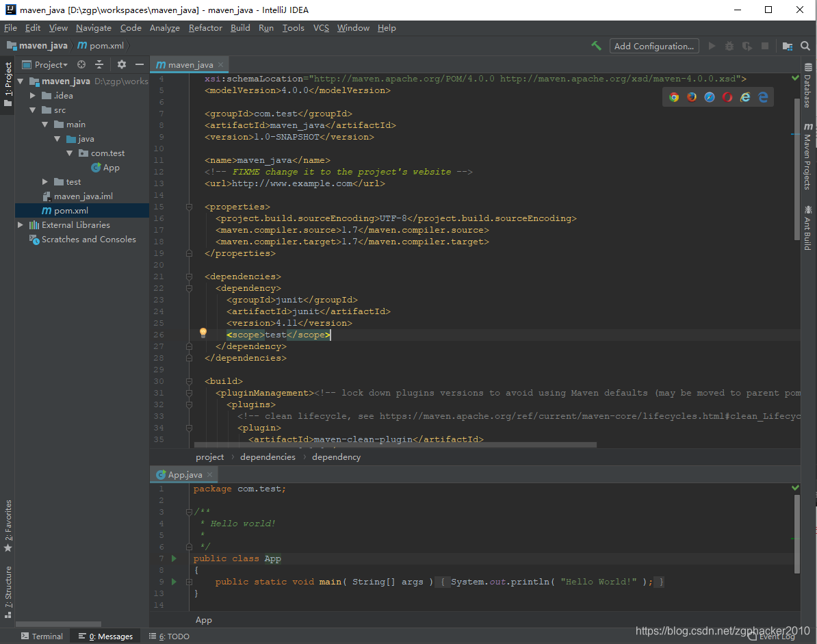
Task: Select maven_java.iml in the project tree
Action: click(77, 196)
